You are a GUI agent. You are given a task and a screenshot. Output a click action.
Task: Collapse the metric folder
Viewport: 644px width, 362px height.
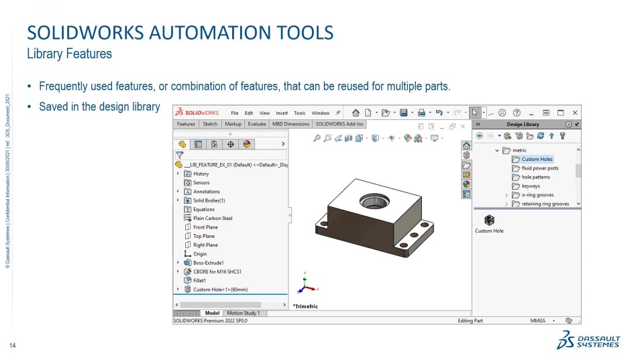tap(497, 151)
